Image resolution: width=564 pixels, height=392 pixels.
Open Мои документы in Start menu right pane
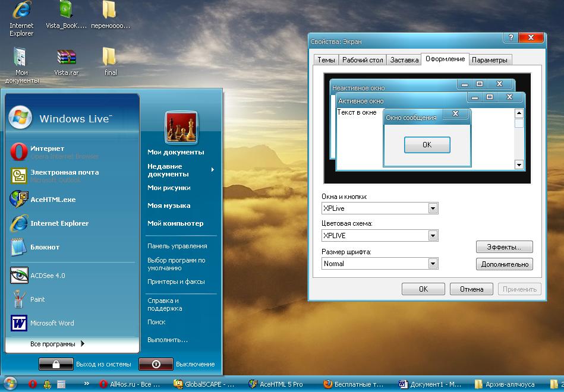pos(175,152)
